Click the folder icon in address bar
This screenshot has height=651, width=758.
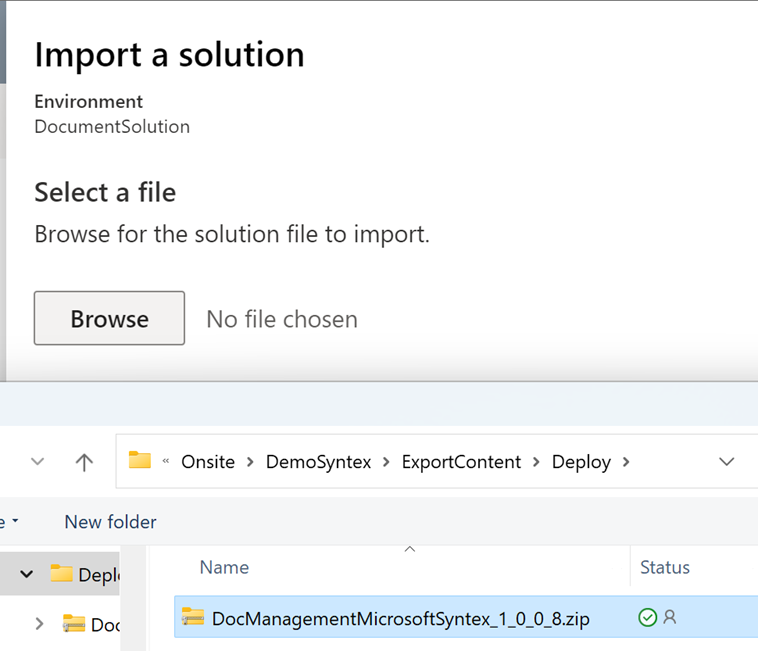pos(139,461)
